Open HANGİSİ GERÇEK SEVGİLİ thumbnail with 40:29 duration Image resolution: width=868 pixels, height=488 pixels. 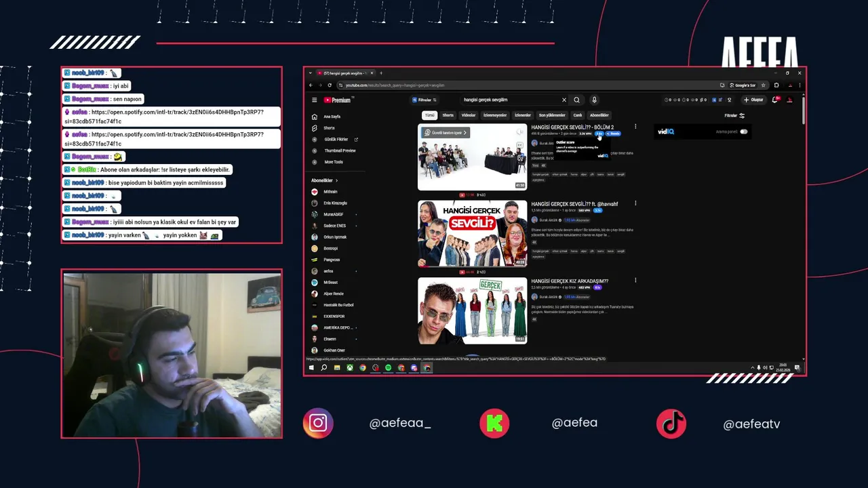472,234
